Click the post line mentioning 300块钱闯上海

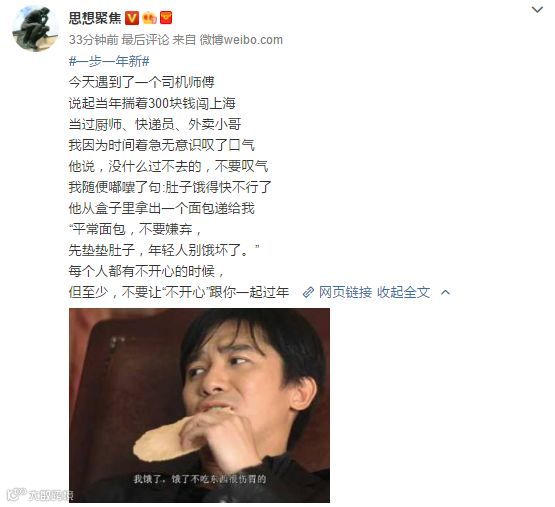(152, 103)
